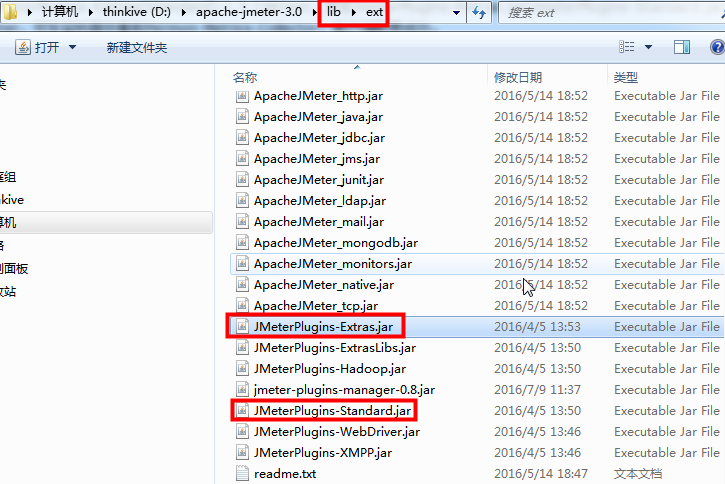Click the ApacheJMeter_native.jar file icon
This screenshot has height=484, width=725.
(242, 285)
